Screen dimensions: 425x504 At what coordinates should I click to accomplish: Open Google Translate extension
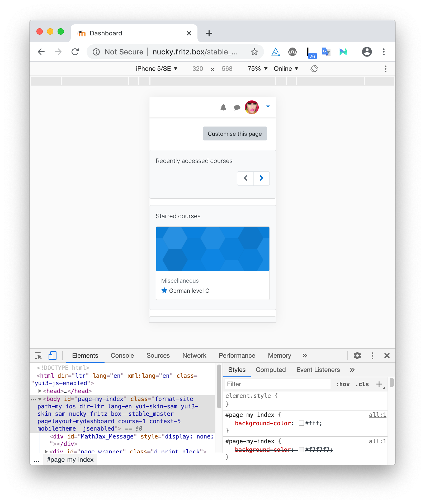click(326, 52)
